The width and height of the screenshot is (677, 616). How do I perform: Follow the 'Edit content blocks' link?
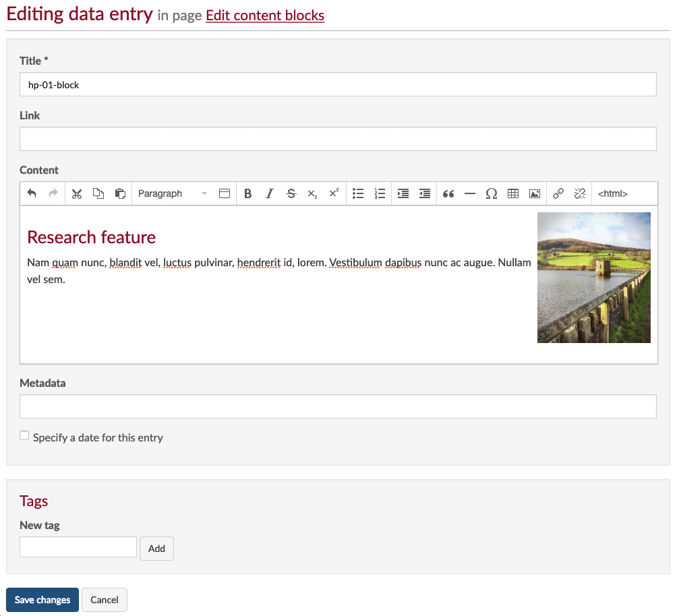click(x=265, y=16)
